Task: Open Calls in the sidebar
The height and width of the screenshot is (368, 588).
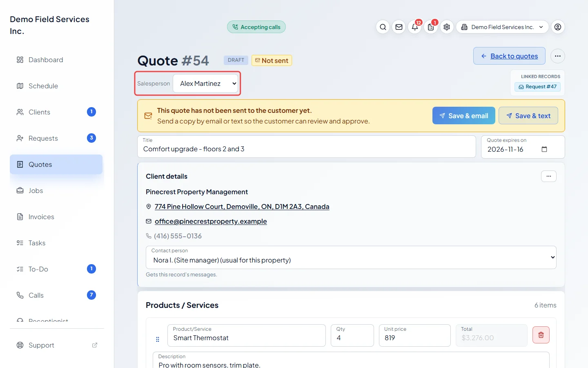Action: (56, 295)
